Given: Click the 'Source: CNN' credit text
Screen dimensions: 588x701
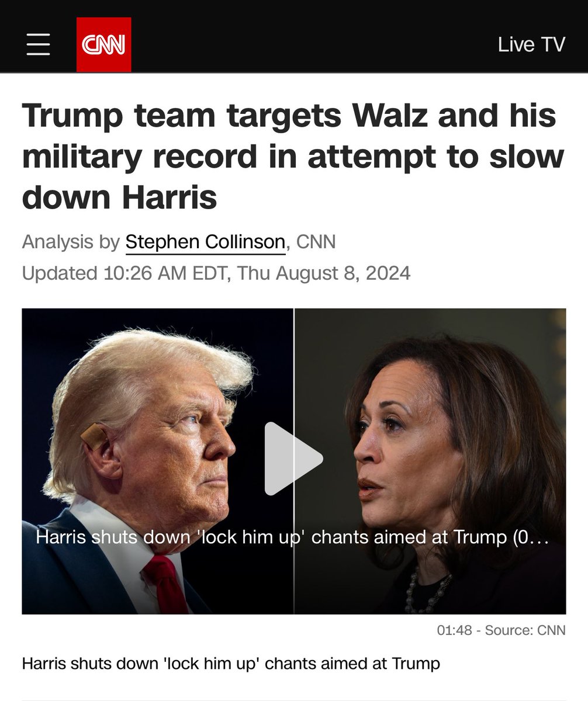Looking at the screenshot, I should pyautogui.click(x=524, y=631).
